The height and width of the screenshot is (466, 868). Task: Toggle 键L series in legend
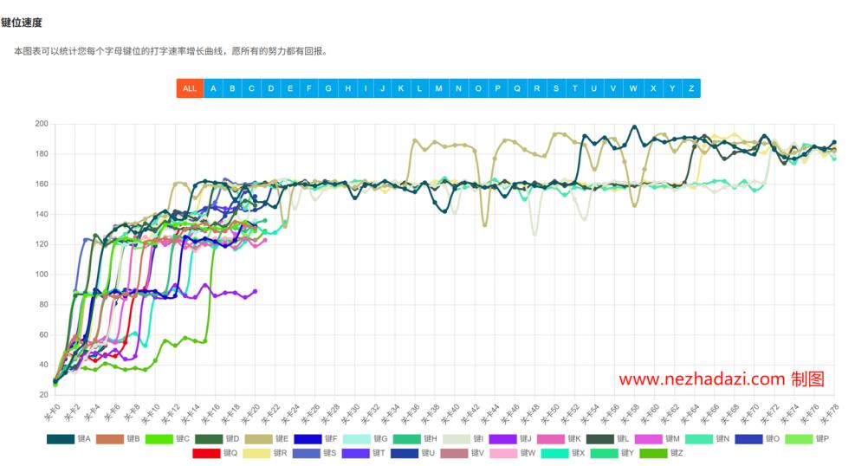click(610, 438)
